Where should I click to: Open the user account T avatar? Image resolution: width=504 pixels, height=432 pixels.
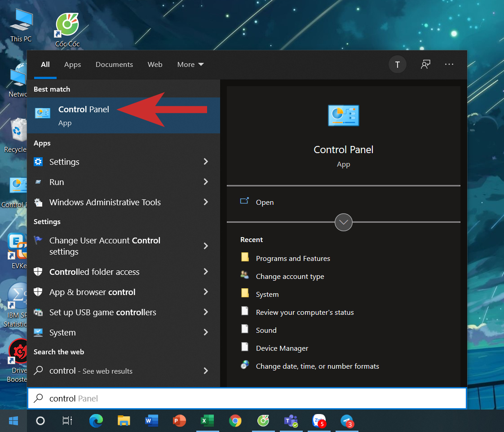pos(397,65)
